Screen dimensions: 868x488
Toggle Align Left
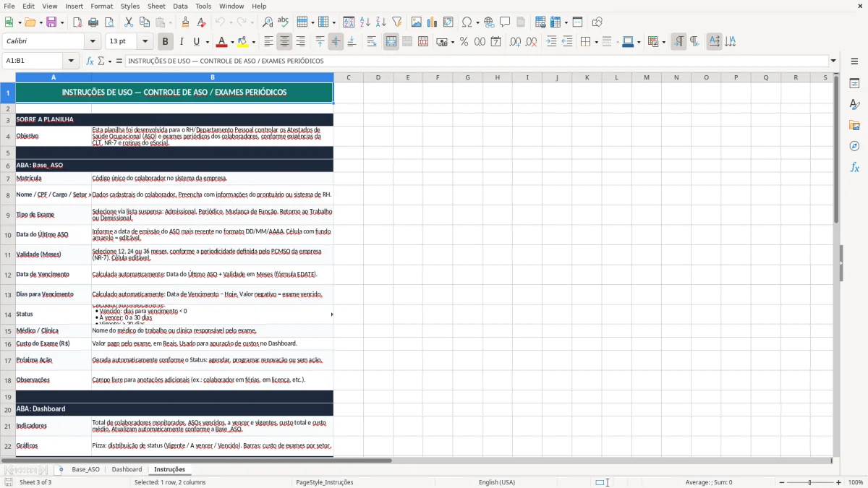point(268,42)
